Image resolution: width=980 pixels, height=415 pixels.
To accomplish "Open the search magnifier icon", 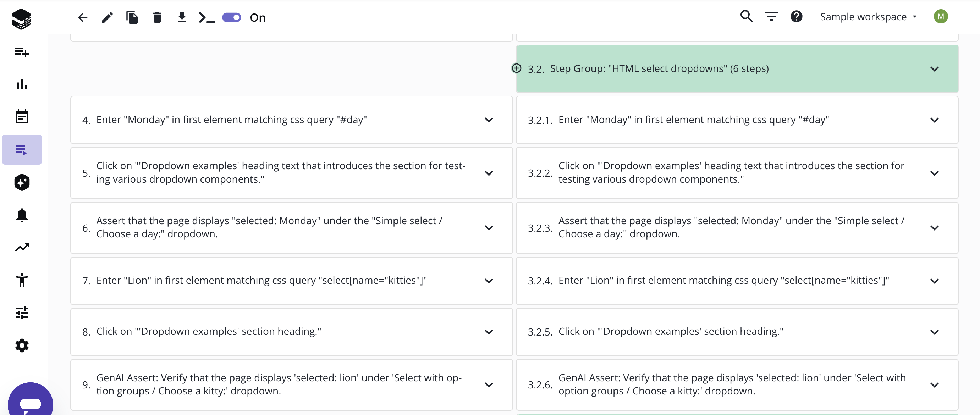I will coord(747,16).
